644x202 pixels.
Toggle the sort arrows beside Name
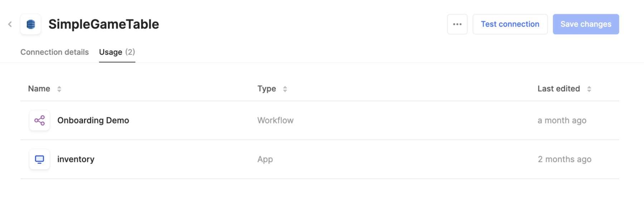point(59,89)
